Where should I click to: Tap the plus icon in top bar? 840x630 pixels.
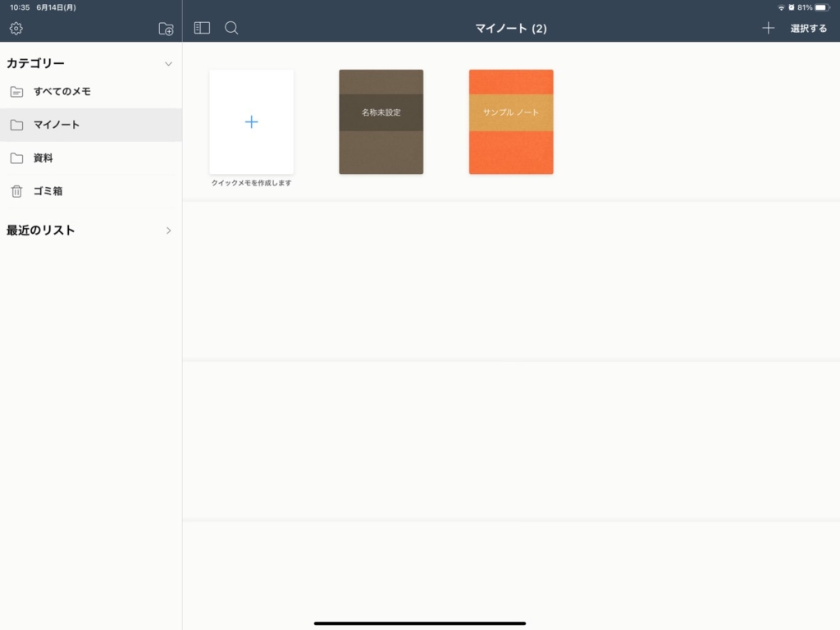[x=768, y=28]
